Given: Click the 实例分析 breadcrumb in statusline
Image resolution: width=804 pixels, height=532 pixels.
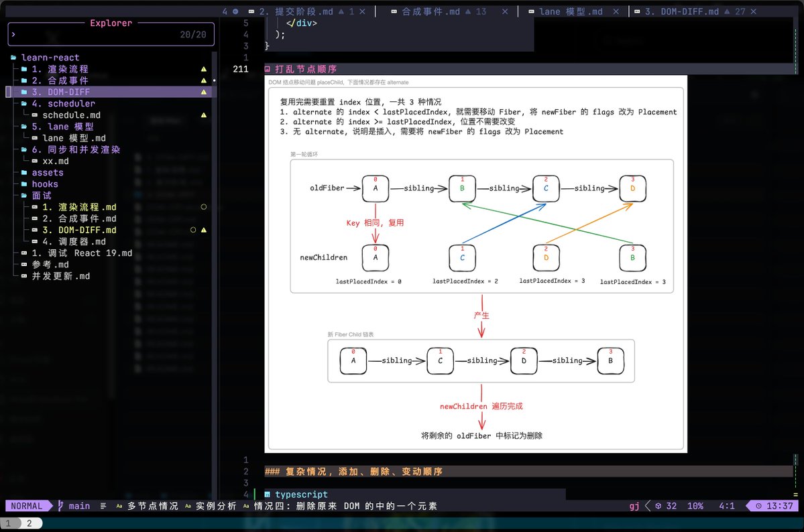Looking at the screenshot, I should click(216, 506).
